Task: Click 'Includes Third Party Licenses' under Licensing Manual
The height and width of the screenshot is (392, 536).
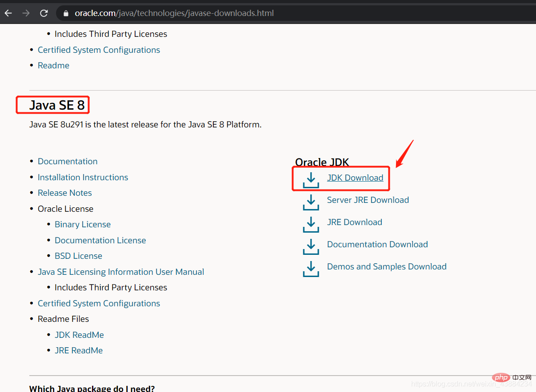Action: (111, 287)
